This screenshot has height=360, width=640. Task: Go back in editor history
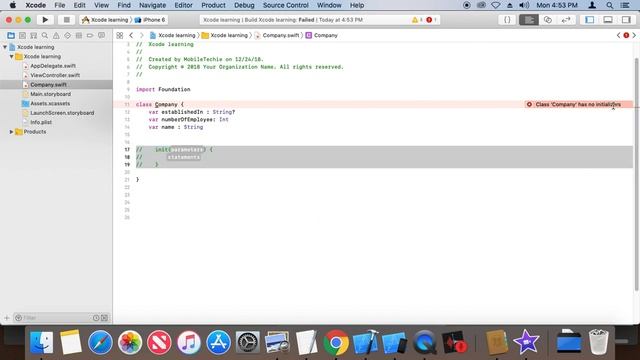point(131,36)
